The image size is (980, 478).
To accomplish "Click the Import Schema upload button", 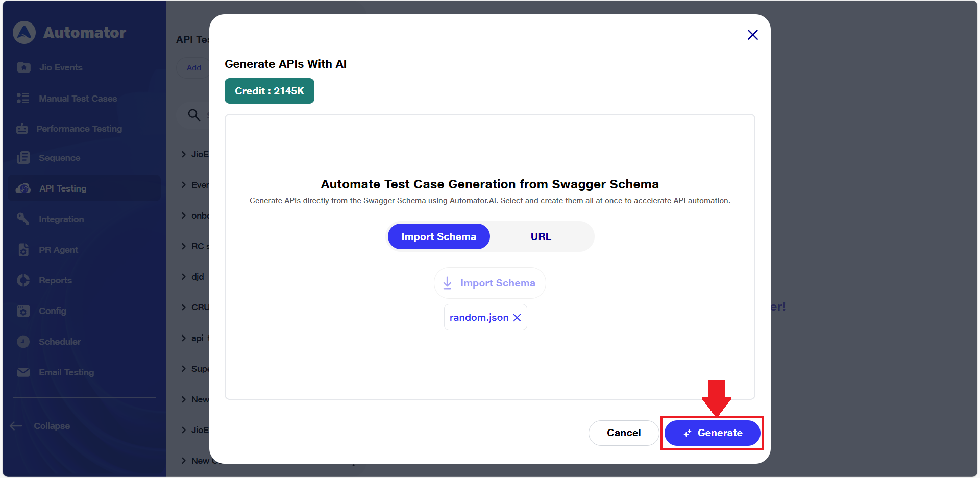I will pos(489,283).
